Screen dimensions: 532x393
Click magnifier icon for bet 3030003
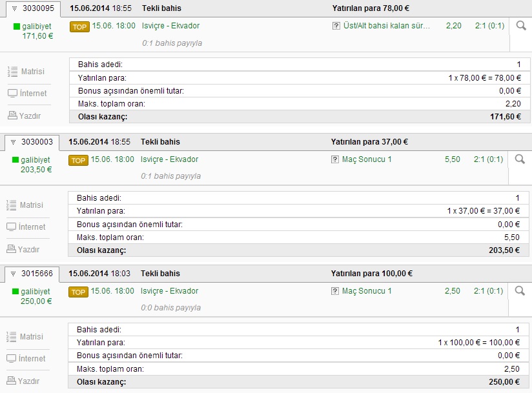coord(520,159)
